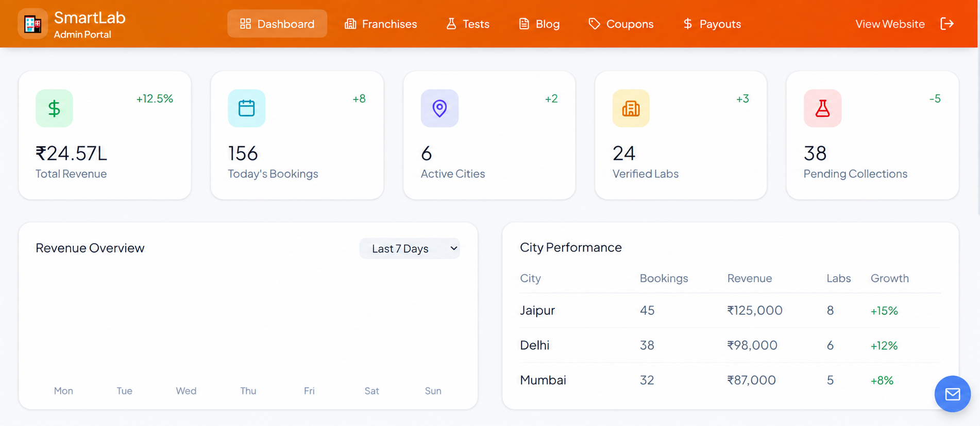The height and width of the screenshot is (426, 980).
Task: Navigate to the Coupons tab
Action: tap(621, 24)
